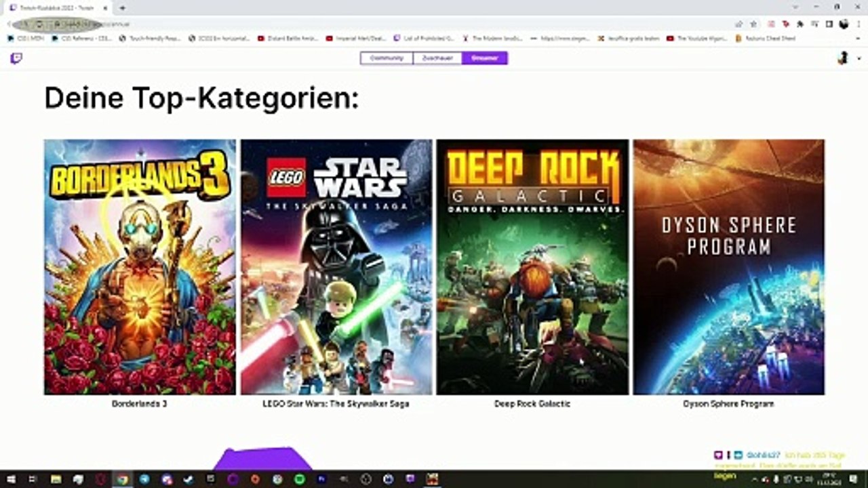This screenshot has height=488, width=868.
Task: Click the 'Dyson Sphere Program' caption link
Action: 728,403
